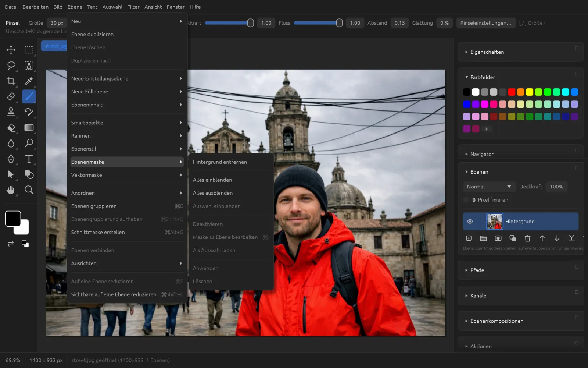Toggle the Navigator panel square button

(x=576, y=151)
